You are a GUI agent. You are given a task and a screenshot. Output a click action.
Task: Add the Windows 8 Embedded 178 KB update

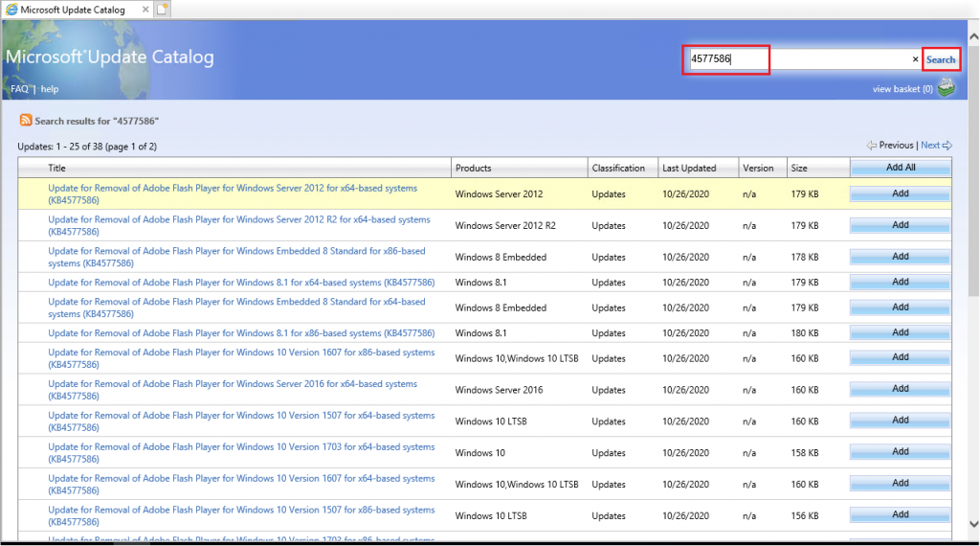tap(901, 257)
